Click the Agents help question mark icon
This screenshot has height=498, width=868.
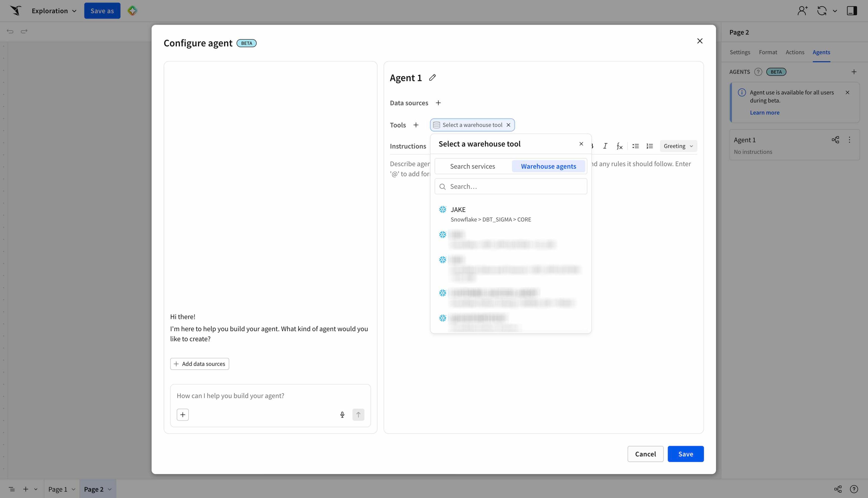click(x=758, y=72)
